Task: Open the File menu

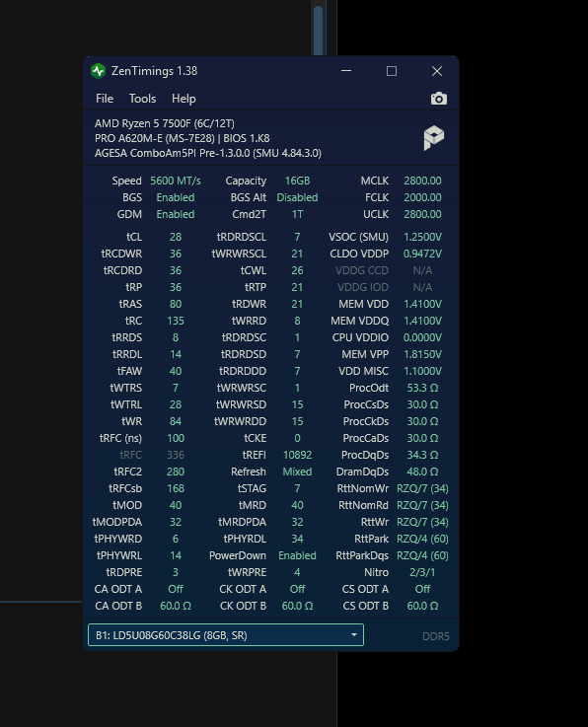Action: coord(105,99)
